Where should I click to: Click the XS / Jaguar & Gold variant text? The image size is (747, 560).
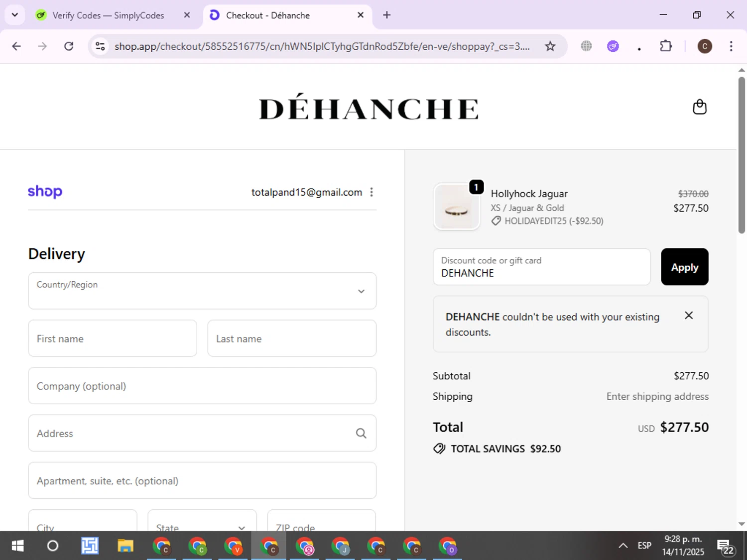tap(527, 208)
